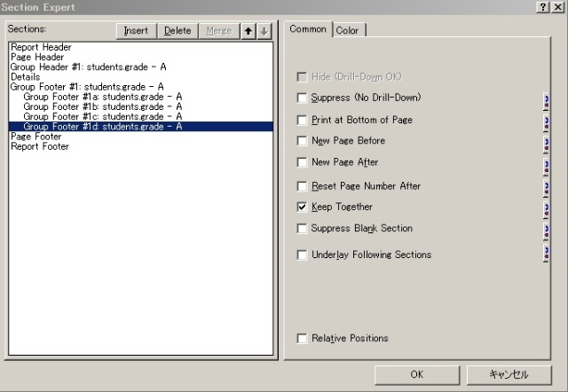
Task: Switch to the Color tab
Action: [348, 30]
